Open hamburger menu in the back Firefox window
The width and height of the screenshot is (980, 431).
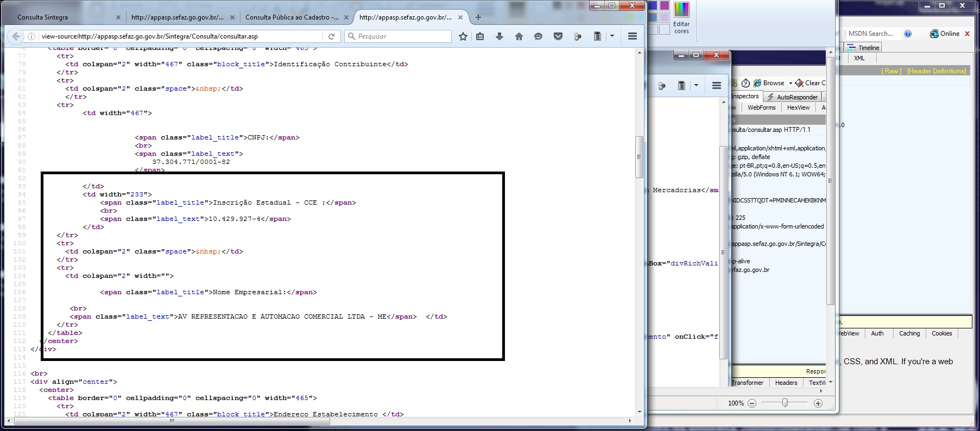(717, 86)
